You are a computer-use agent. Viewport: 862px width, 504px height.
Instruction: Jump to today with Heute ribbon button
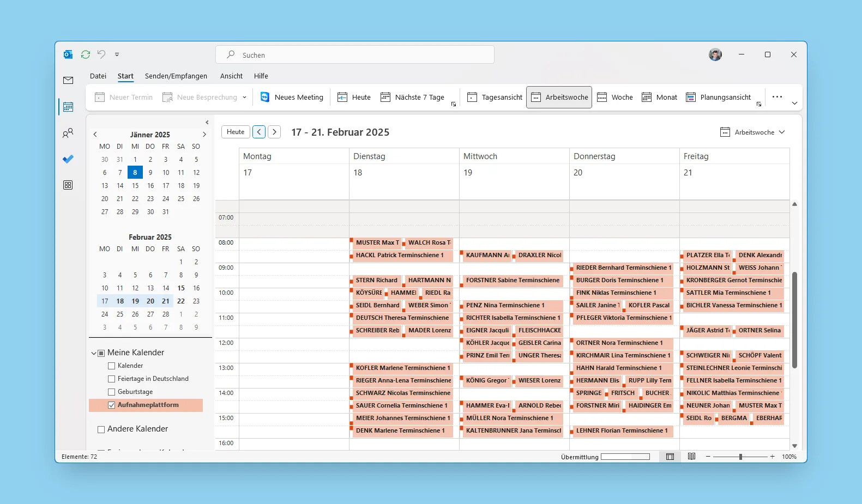tap(354, 97)
